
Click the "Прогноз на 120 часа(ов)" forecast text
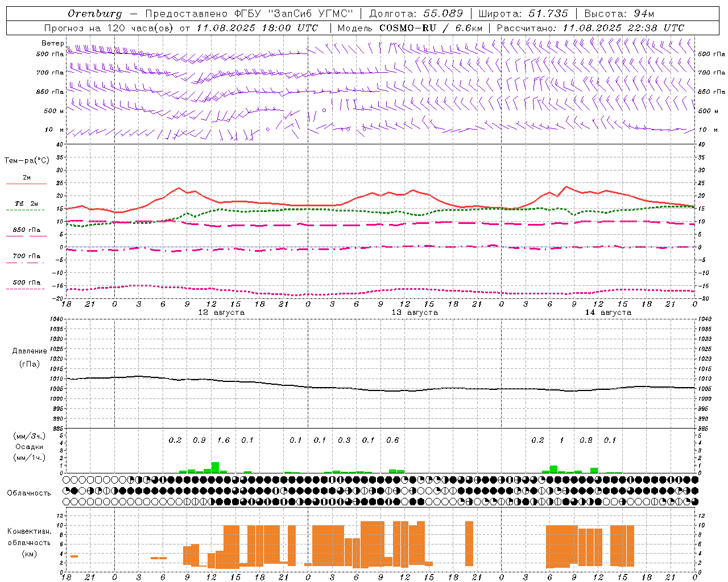click(x=109, y=28)
